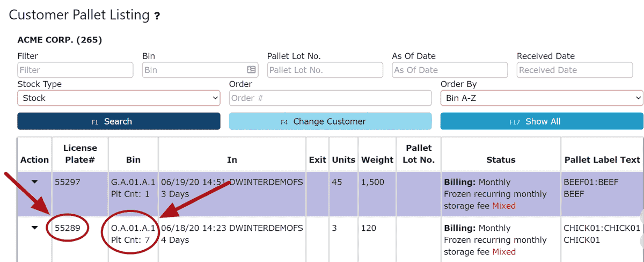This screenshot has height=262, width=644.
Task: Focus the Filter input field
Action: click(75, 70)
